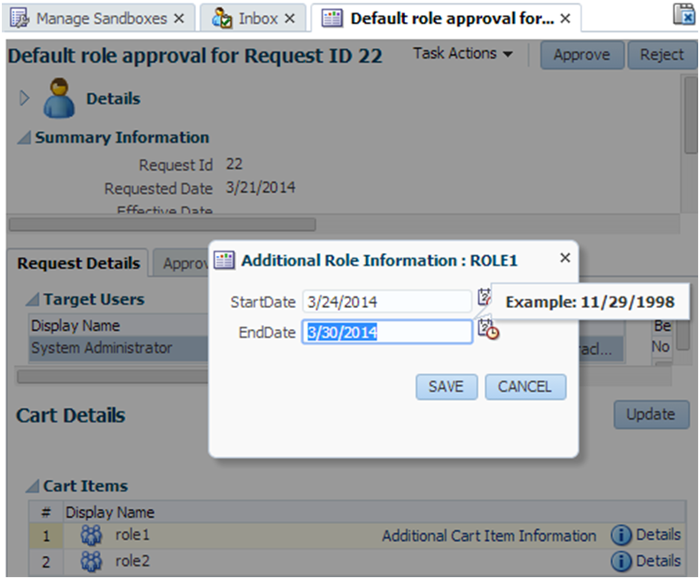Select the role2 cart item row

tap(357, 561)
